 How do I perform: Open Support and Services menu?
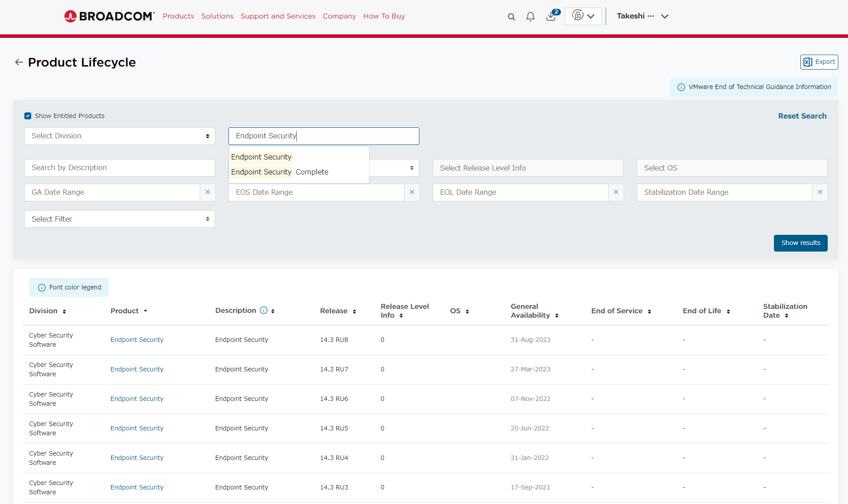click(x=278, y=16)
